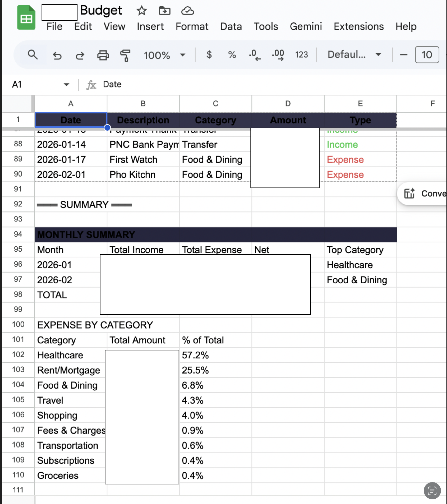Click the font size field showing 10

pyautogui.click(x=427, y=55)
